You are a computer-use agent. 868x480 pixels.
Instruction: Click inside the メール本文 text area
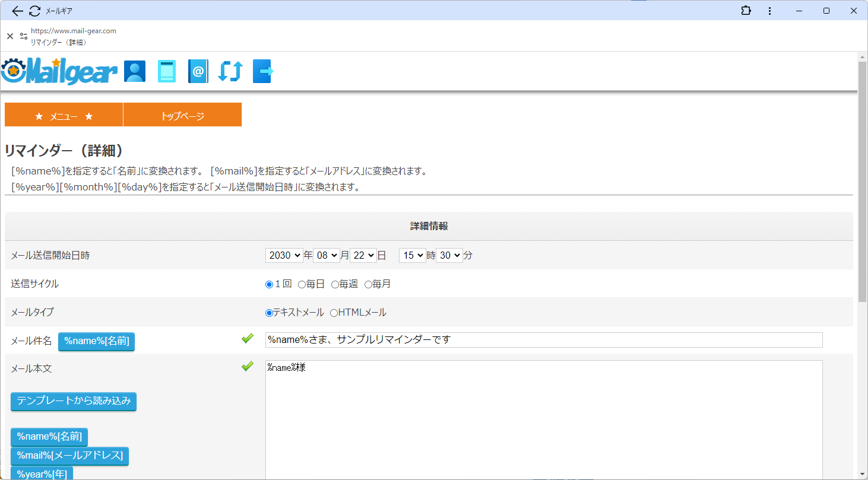coord(544,420)
